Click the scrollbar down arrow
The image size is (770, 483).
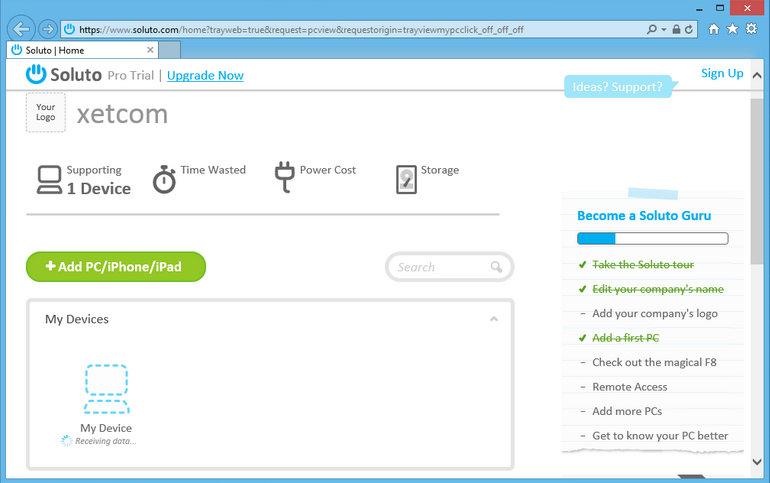(x=757, y=461)
